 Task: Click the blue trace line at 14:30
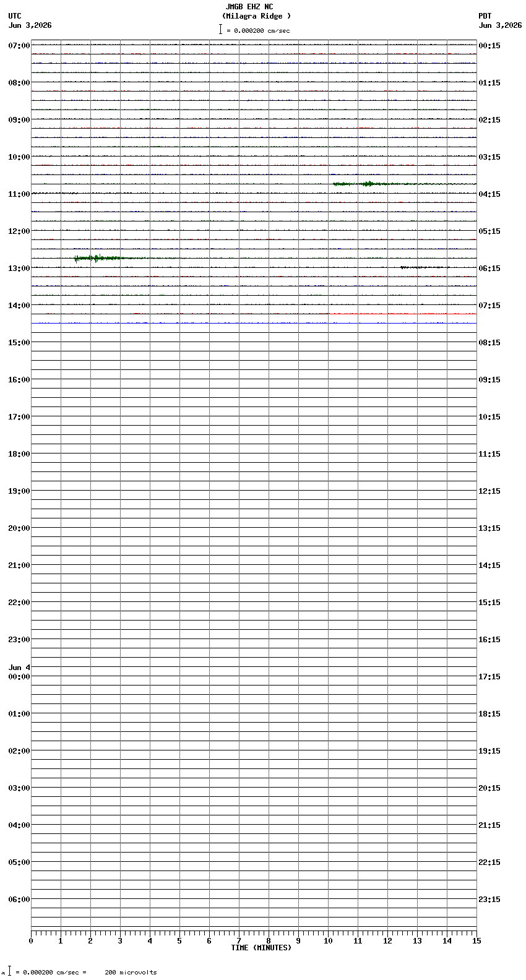pyautogui.click(x=254, y=323)
